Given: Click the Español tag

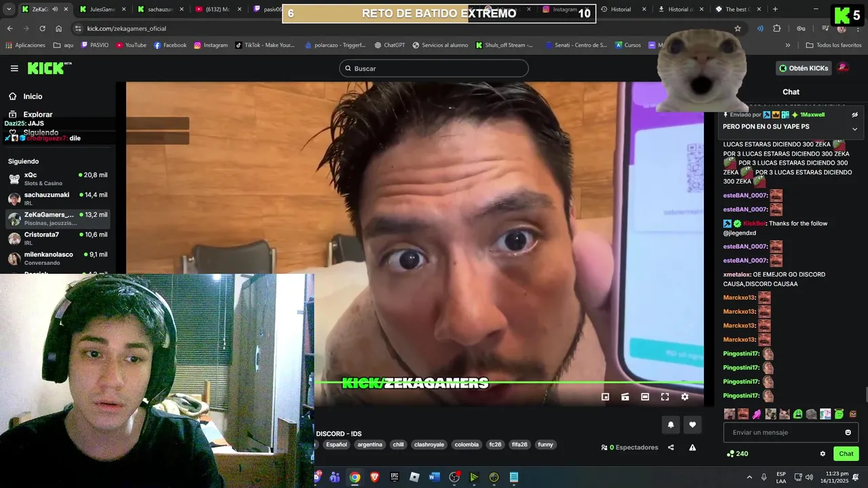Looking at the screenshot, I should (336, 445).
